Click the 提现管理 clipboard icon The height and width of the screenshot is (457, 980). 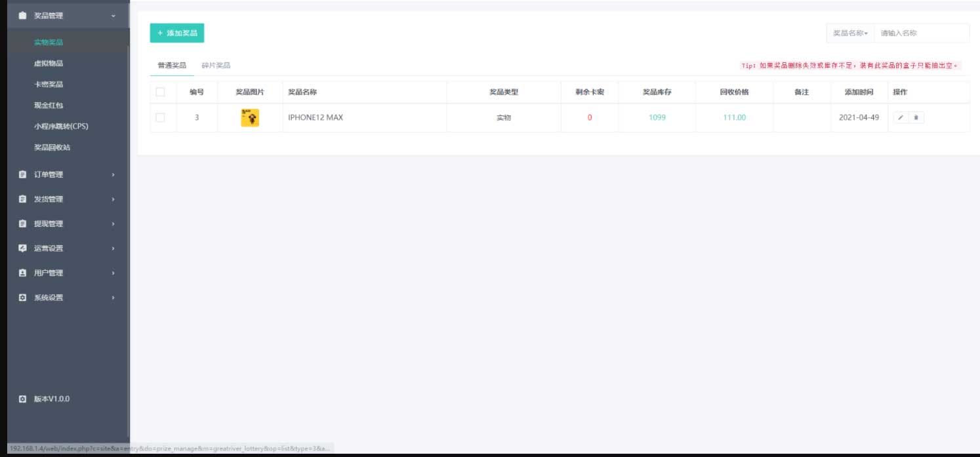tap(23, 224)
